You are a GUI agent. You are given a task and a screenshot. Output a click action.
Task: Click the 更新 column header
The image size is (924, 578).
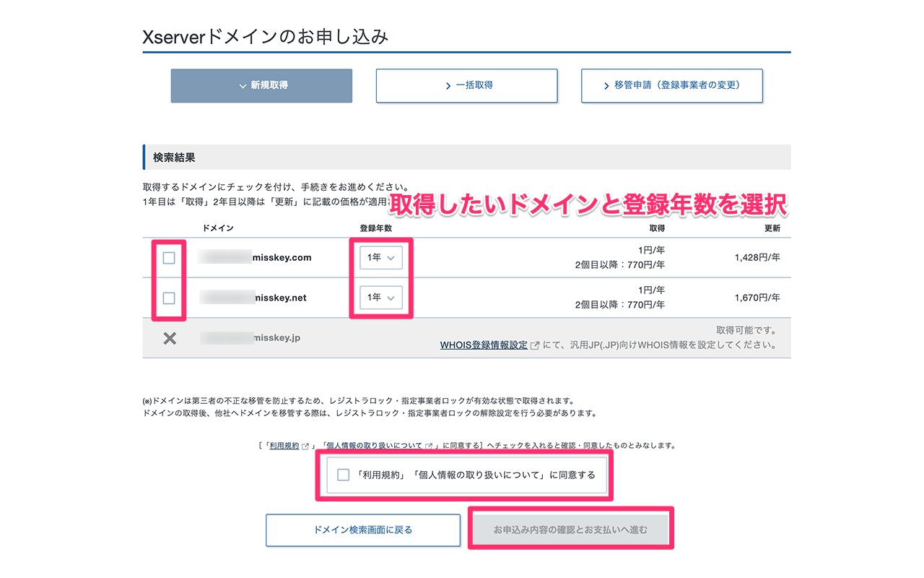[x=772, y=228]
